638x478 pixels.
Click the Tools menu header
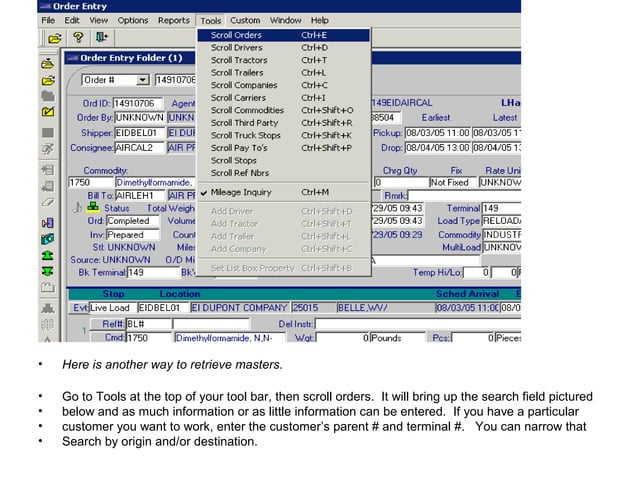pyautogui.click(x=211, y=21)
